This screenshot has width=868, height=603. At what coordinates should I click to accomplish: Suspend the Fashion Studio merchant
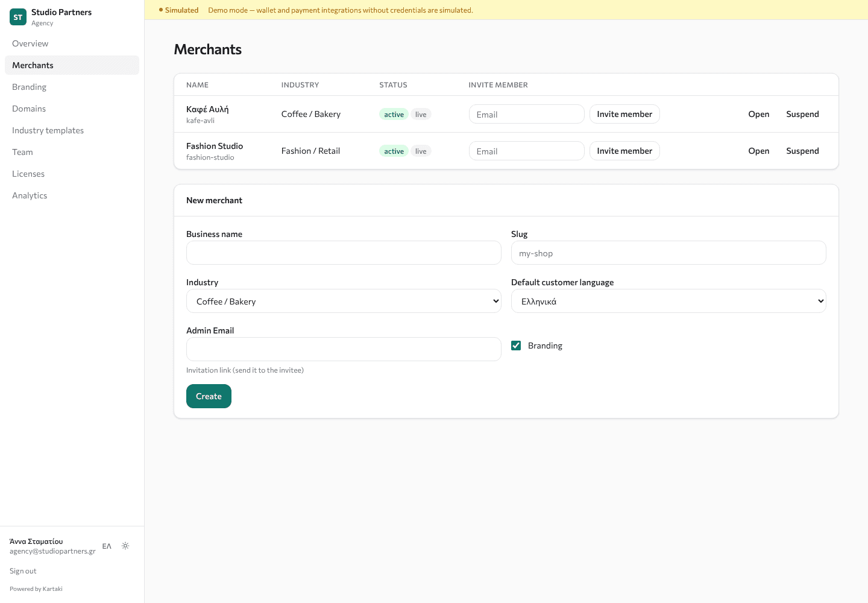[x=802, y=151]
